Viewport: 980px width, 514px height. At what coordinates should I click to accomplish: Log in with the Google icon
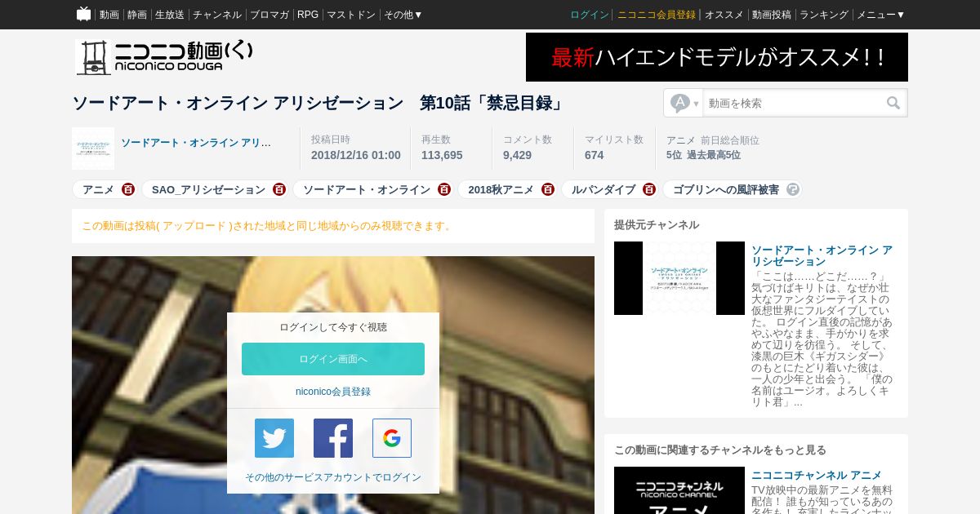[x=392, y=438]
